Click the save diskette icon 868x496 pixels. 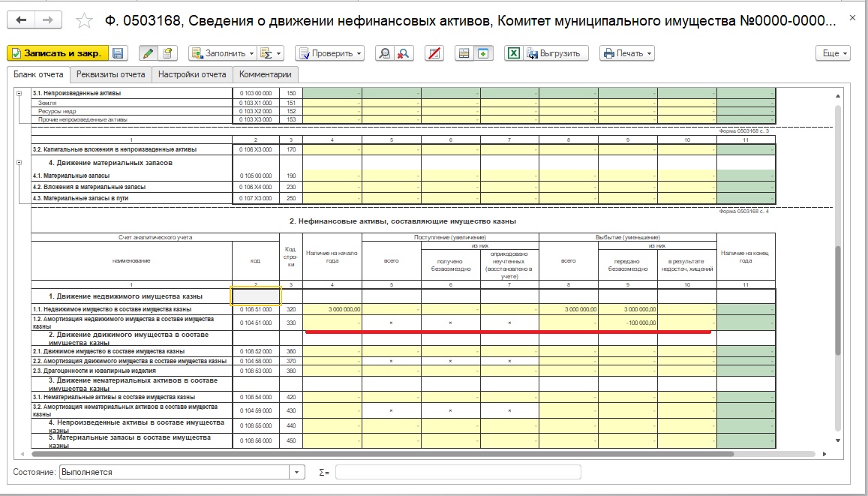pyautogui.click(x=119, y=53)
